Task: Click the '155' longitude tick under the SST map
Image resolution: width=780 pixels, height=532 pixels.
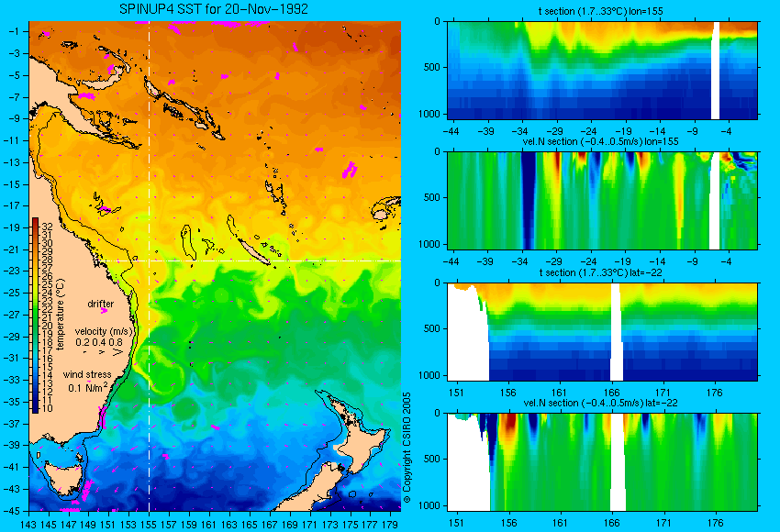Action: 149,524
